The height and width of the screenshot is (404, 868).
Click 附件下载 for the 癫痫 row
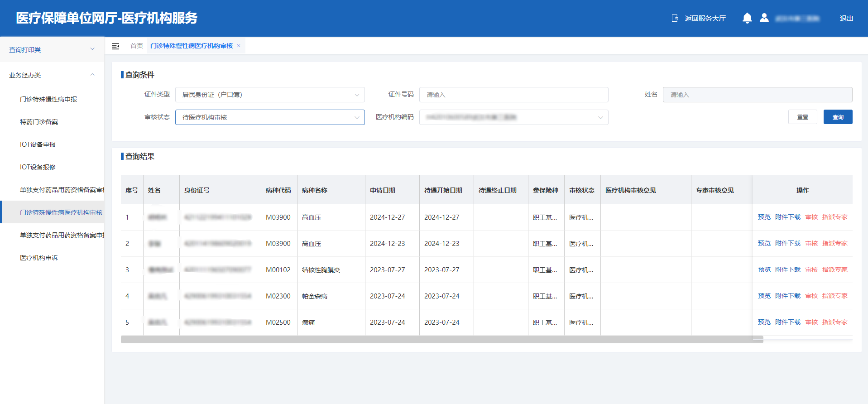tap(788, 322)
